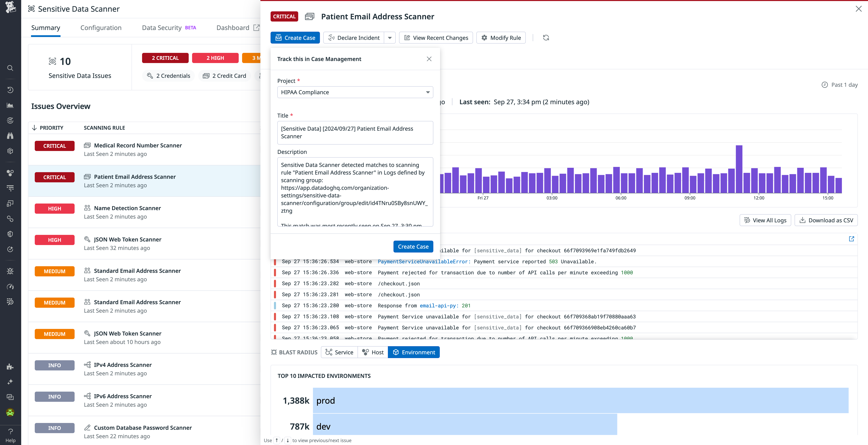This screenshot has height=445, width=868.
Task: Expand the Declare Incident dropdown arrow
Action: click(x=390, y=37)
